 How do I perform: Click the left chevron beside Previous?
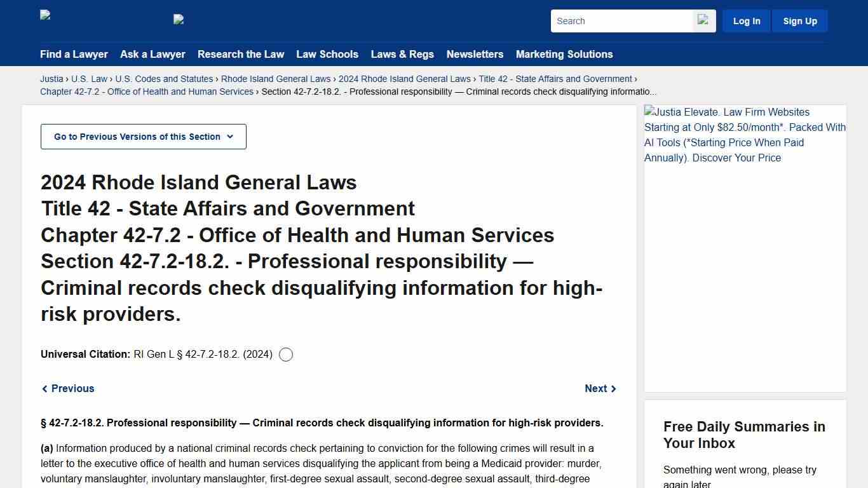[x=44, y=388]
